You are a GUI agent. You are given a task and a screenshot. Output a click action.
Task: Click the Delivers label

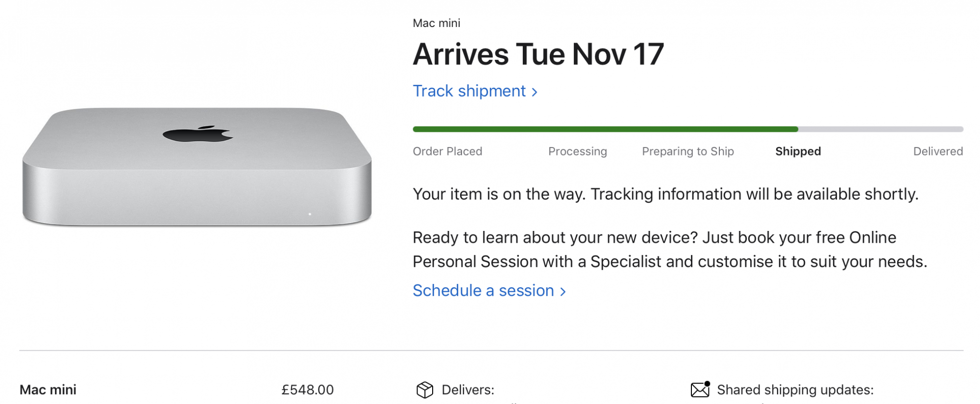pyautogui.click(x=467, y=390)
